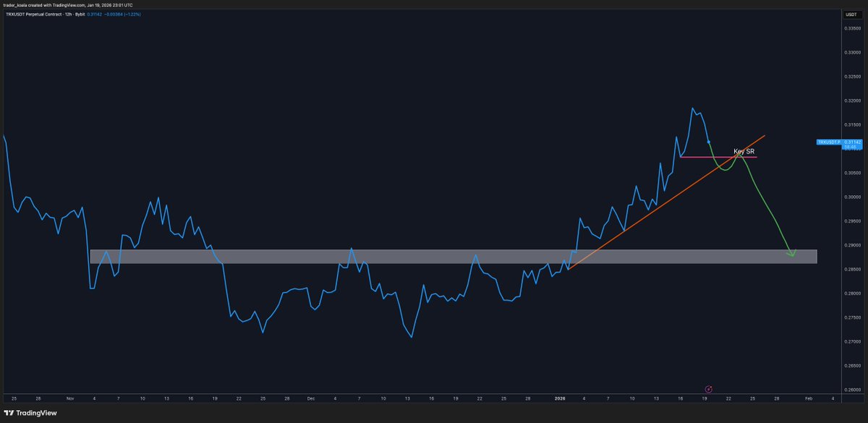Click the "Key SR" text annotation
The height and width of the screenshot is (423, 868).
pyautogui.click(x=744, y=152)
